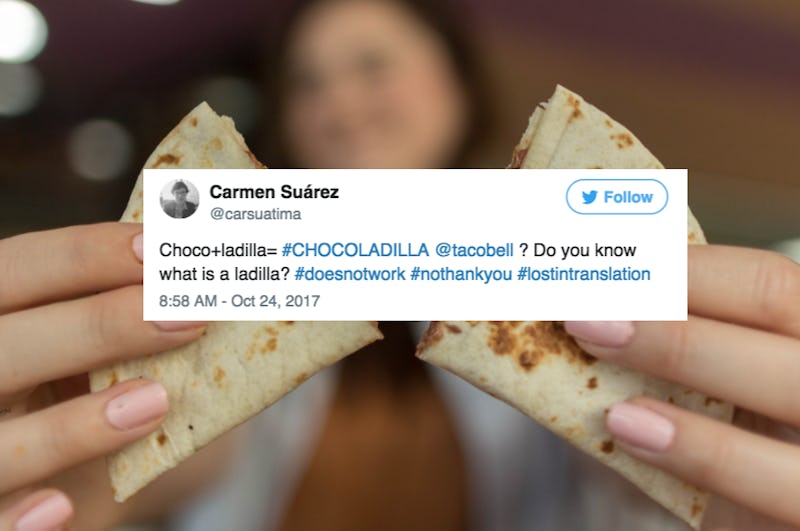
Task: Click the "what is a ladilla?" text
Action: (224, 274)
